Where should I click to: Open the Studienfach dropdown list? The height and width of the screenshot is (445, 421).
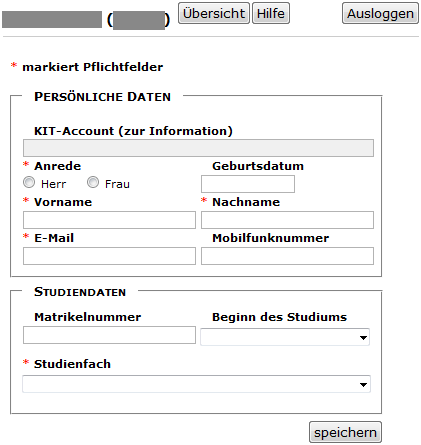click(x=196, y=384)
